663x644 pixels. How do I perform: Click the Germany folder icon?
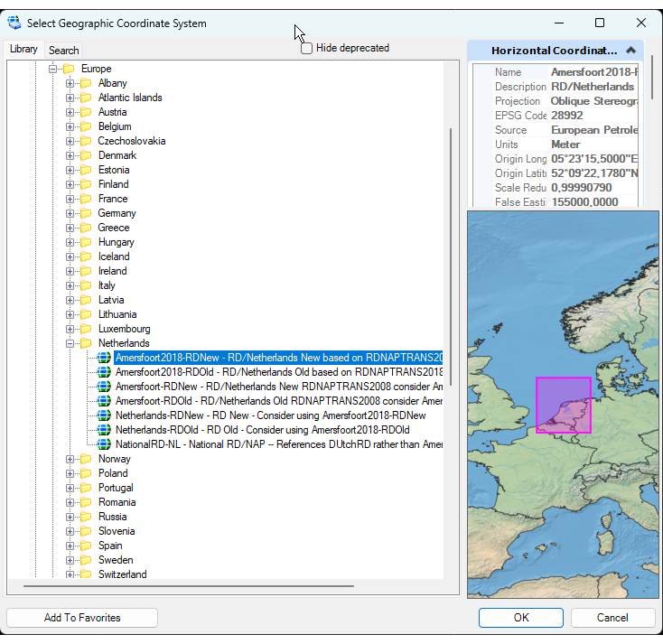[86, 213]
